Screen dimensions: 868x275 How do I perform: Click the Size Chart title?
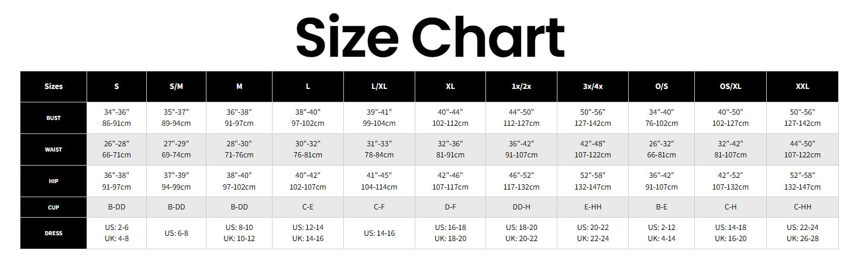[430, 36]
